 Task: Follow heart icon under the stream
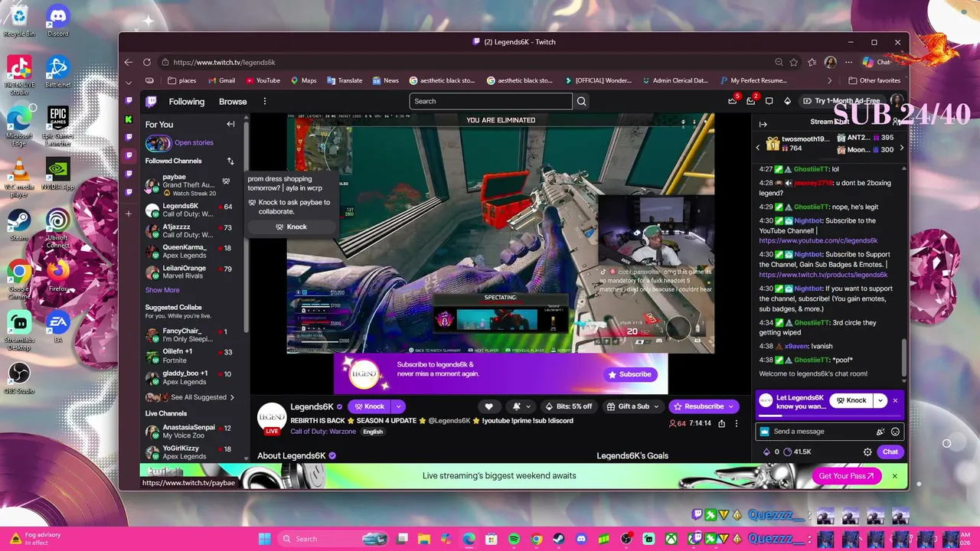pos(488,406)
